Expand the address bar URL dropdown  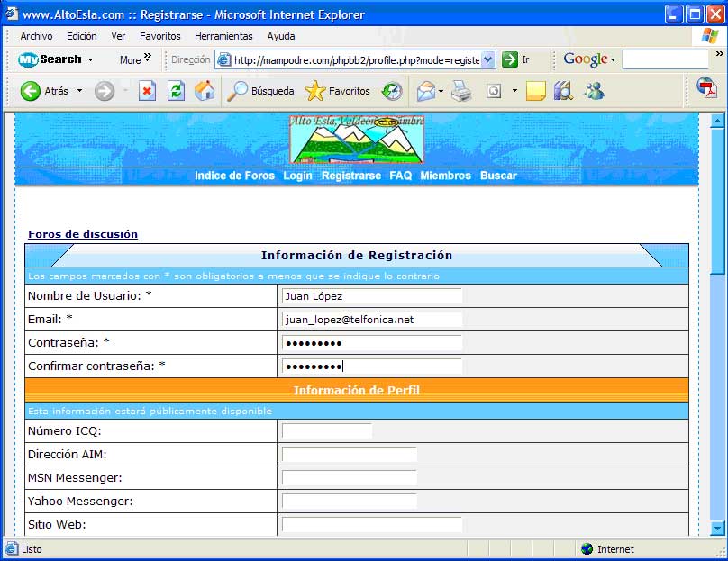(488, 59)
